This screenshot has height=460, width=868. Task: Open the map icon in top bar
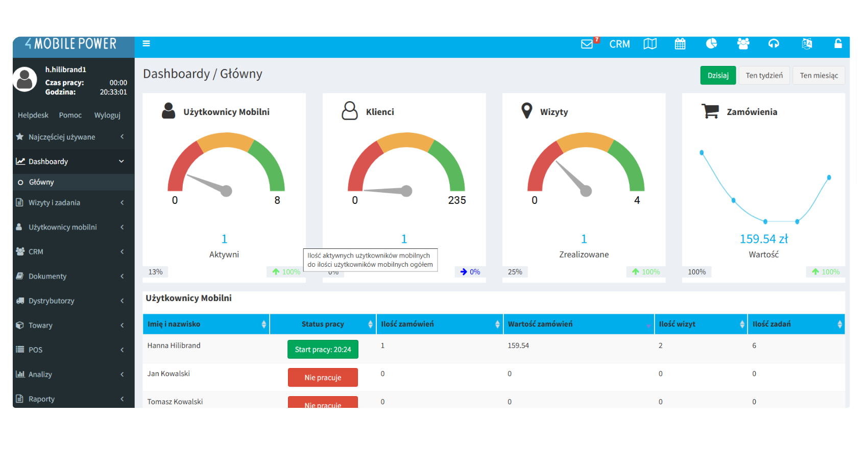click(650, 44)
